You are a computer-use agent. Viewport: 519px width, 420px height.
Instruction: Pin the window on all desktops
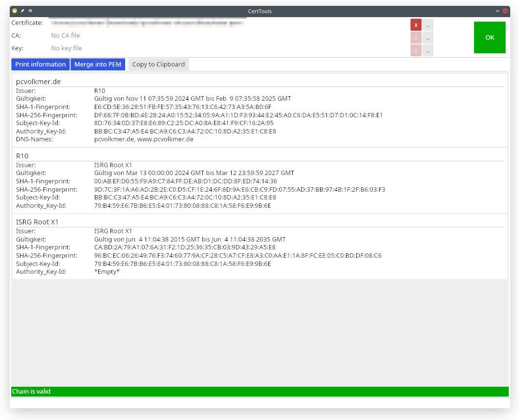[x=22, y=11]
